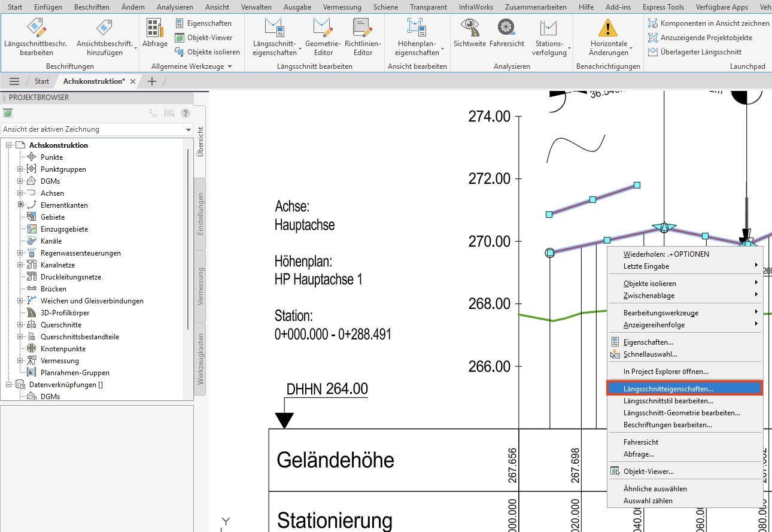Choose Beschriftungen bearbeiten... in context menu
772x532 pixels.
click(685, 425)
